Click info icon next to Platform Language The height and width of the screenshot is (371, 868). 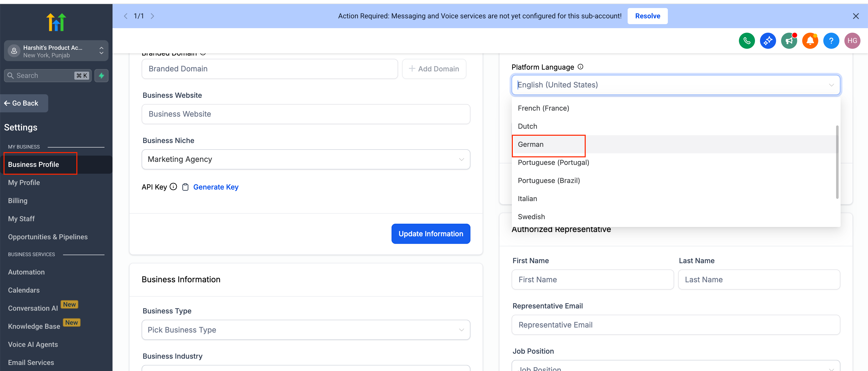pos(580,67)
